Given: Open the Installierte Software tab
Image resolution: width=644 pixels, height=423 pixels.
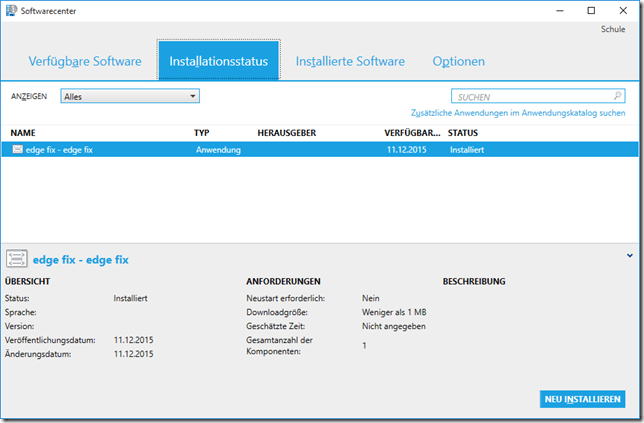Looking at the screenshot, I should point(350,62).
